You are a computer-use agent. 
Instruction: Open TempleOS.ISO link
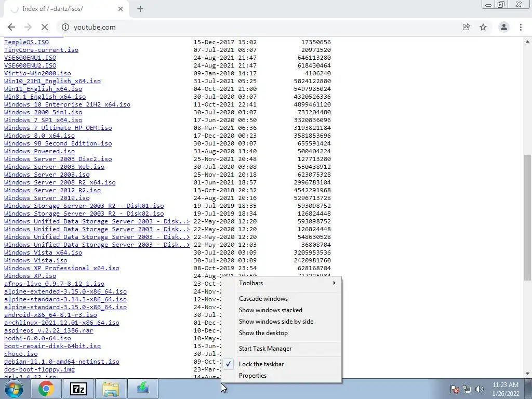26,42
